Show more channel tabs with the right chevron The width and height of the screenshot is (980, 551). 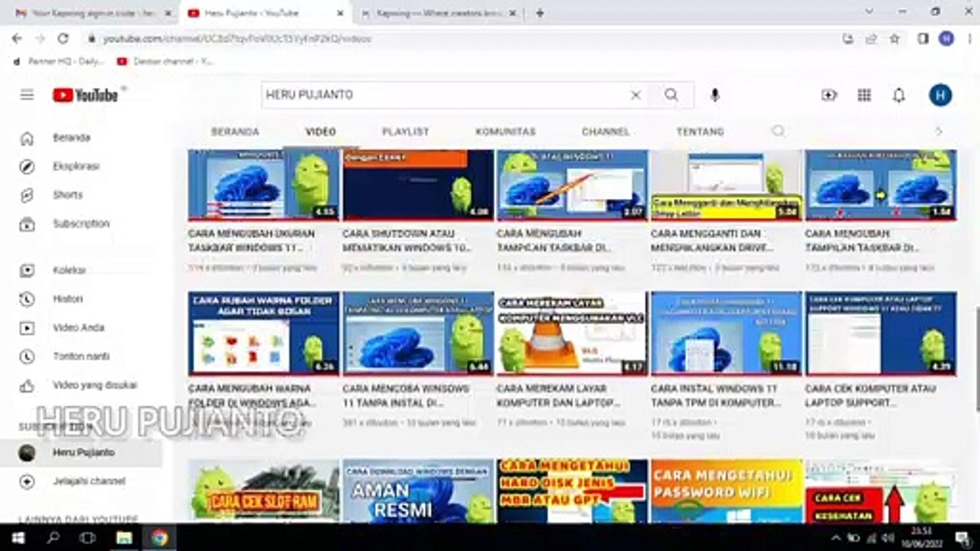939,132
